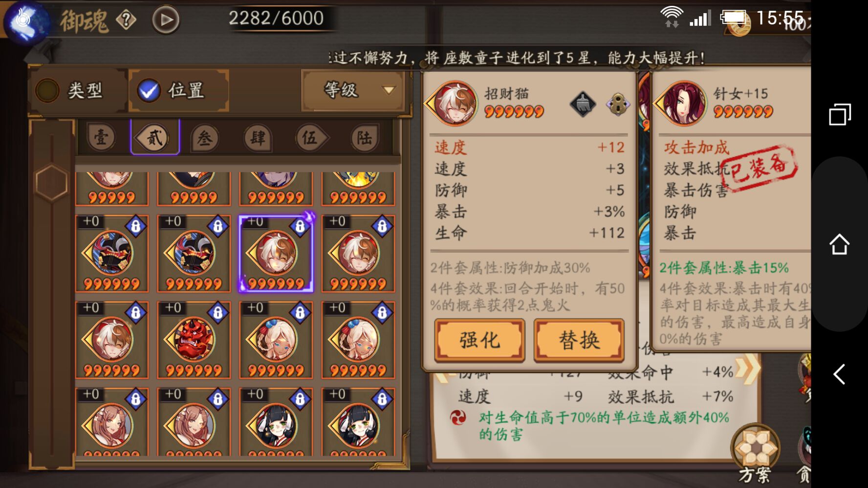Tap the 替换 replace button

coord(579,340)
